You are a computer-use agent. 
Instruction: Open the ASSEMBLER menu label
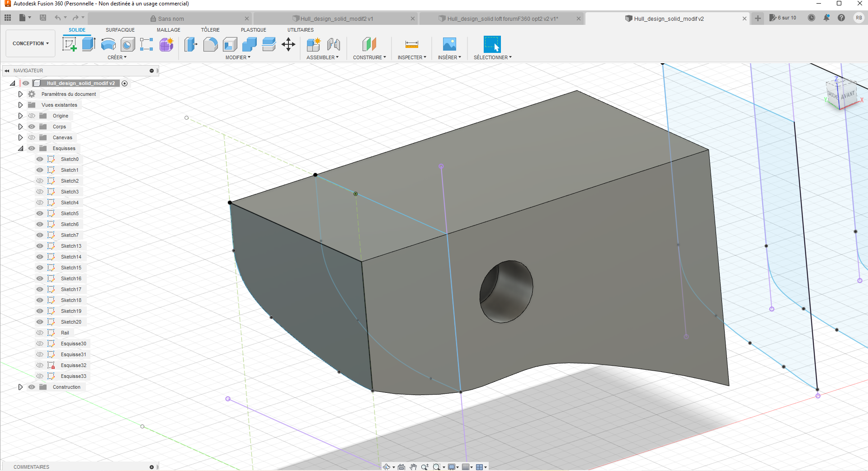(322, 57)
